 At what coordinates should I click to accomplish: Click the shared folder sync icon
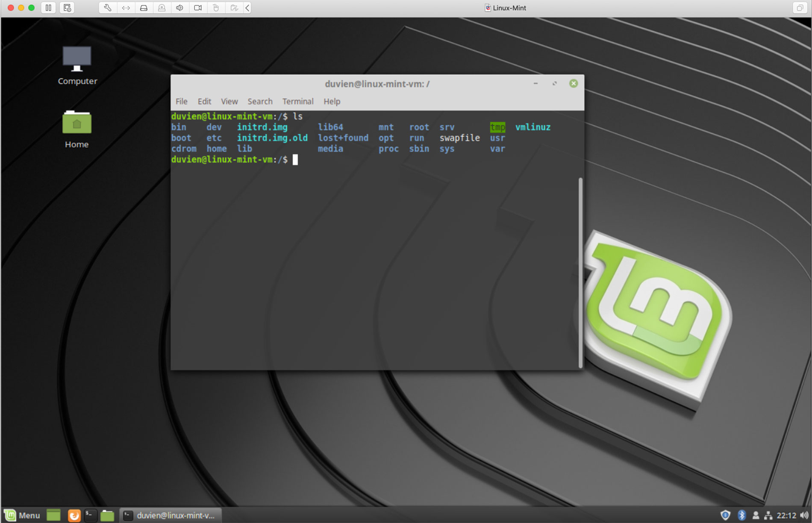pyautogui.click(x=234, y=8)
